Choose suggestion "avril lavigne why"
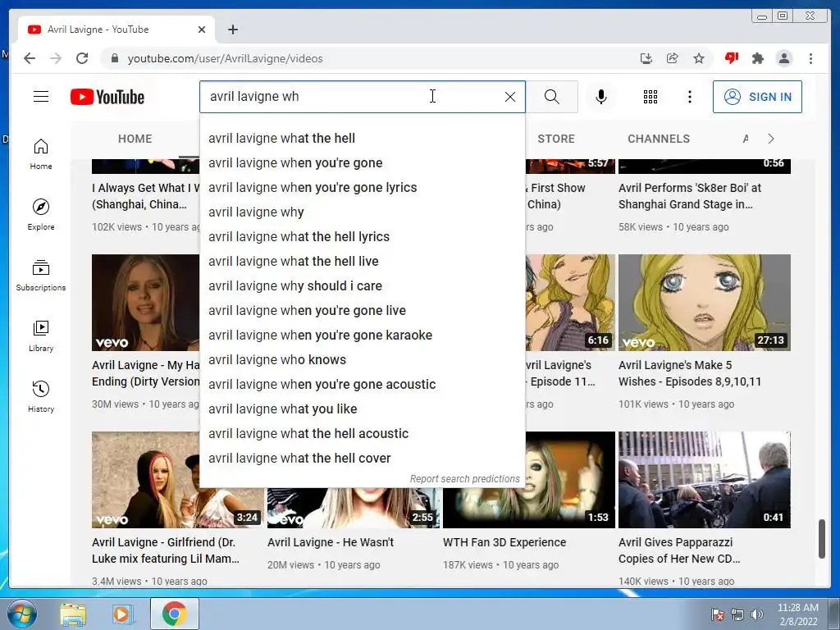The height and width of the screenshot is (630, 840). coord(362,212)
